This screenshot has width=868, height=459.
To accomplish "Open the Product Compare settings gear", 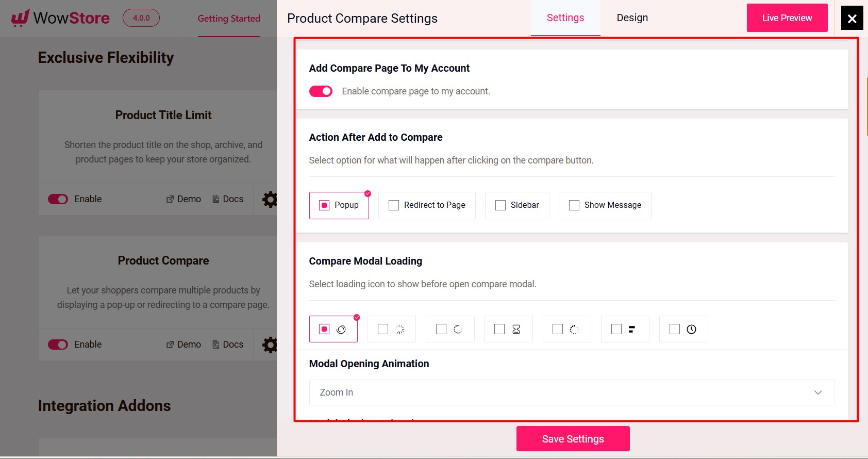I will 270,345.
